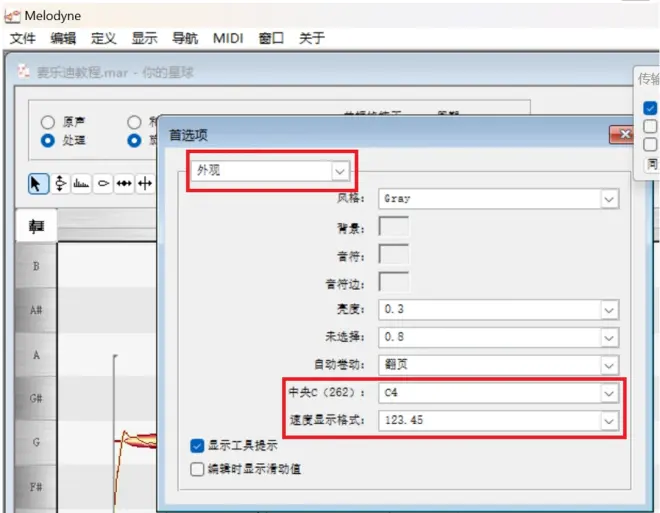Open the 显示 menu

click(x=144, y=38)
